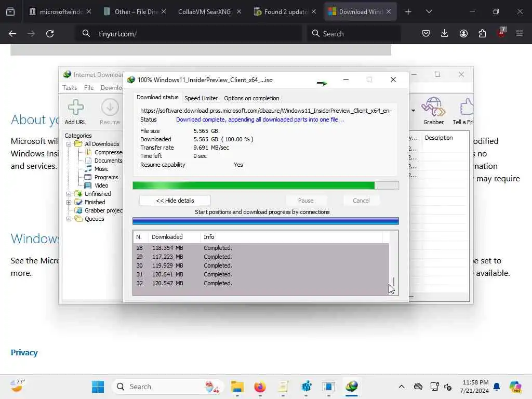Switch to the Download status tab

pos(157,97)
